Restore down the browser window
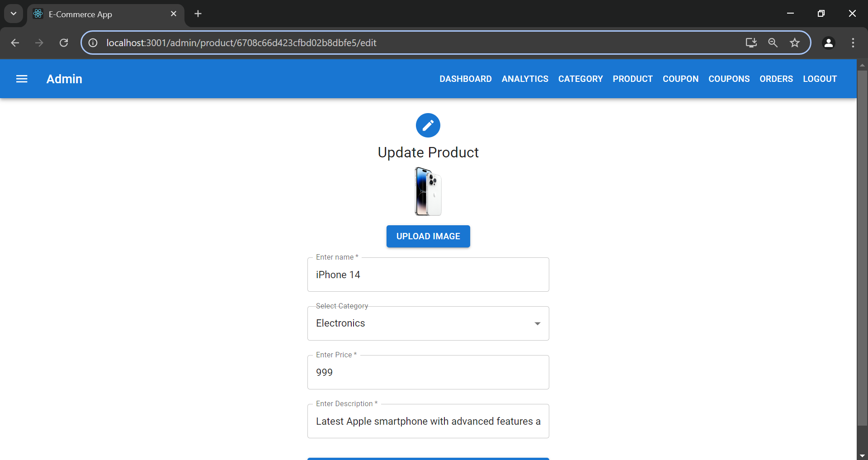This screenshot has height=460, width=868. 821,14
